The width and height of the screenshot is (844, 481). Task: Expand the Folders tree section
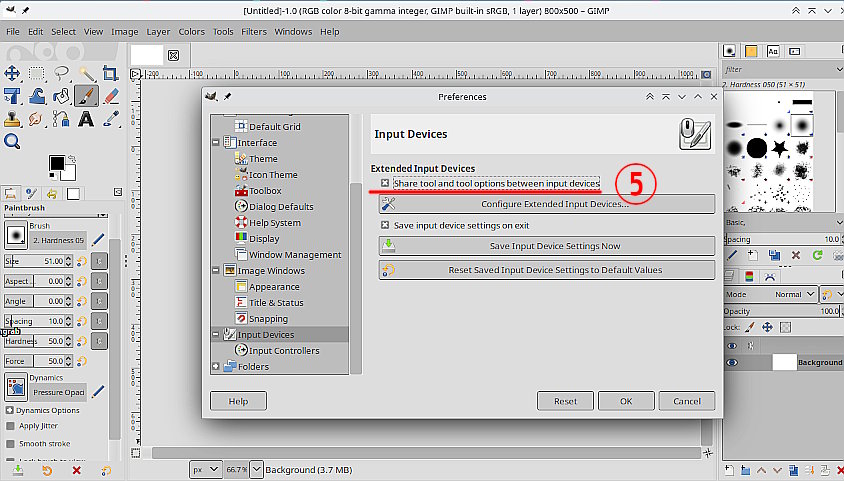(216, 366)
